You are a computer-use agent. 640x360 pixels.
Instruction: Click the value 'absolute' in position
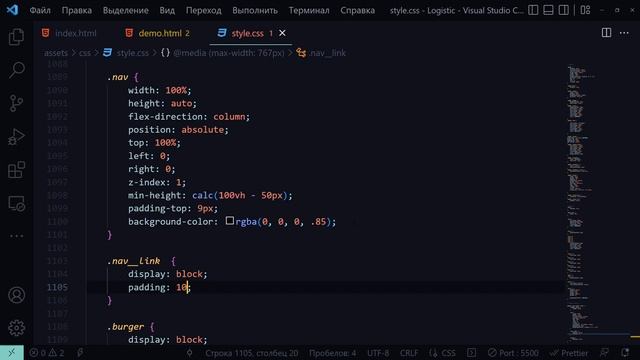(203, 130)
